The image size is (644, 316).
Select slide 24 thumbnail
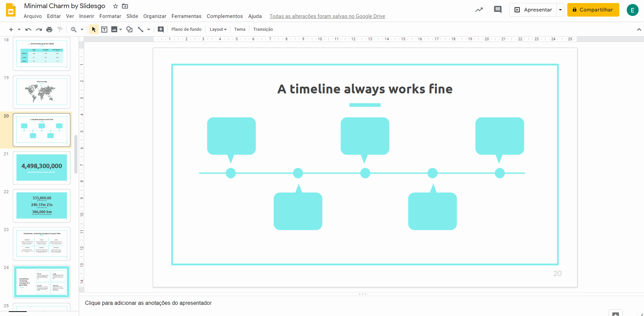coord(42,282)
